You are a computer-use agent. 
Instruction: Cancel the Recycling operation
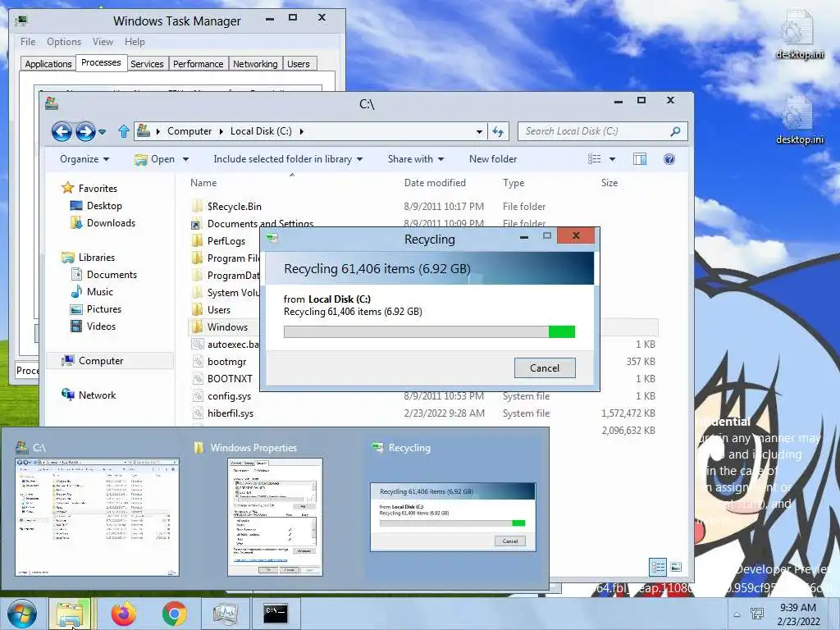[545, 368]
